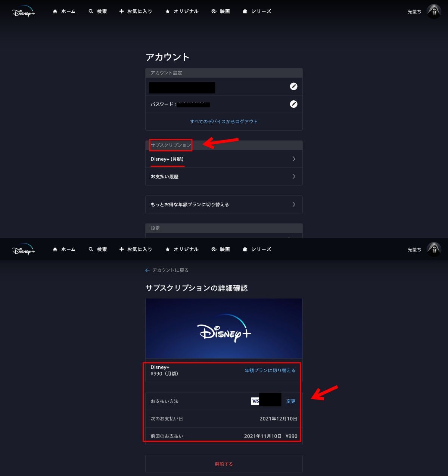Screen dimensions: 448x476
Task: Open ホーム in the アカウント page navigation
Action: pyautogui.click(x=64, y=12)
